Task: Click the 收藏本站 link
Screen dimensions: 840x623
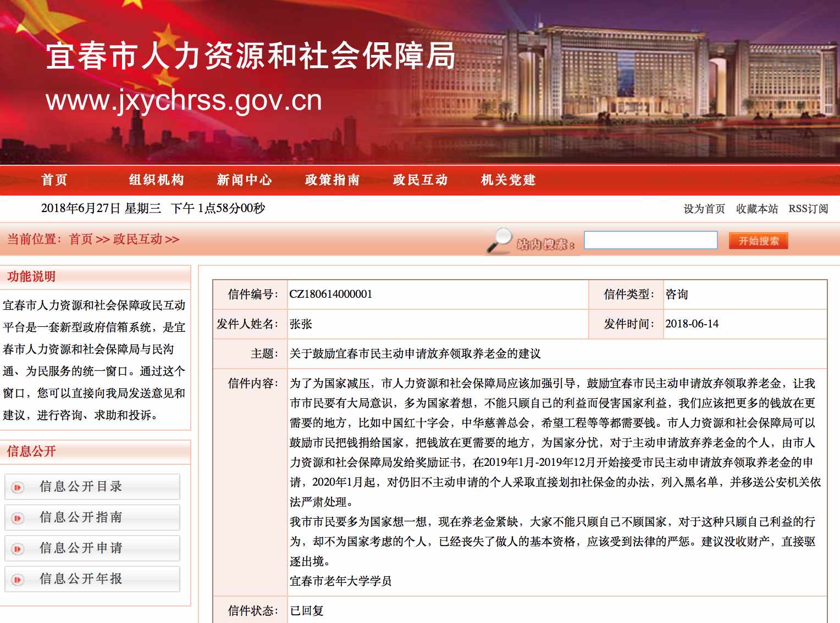Action: [x=757, y=209]
